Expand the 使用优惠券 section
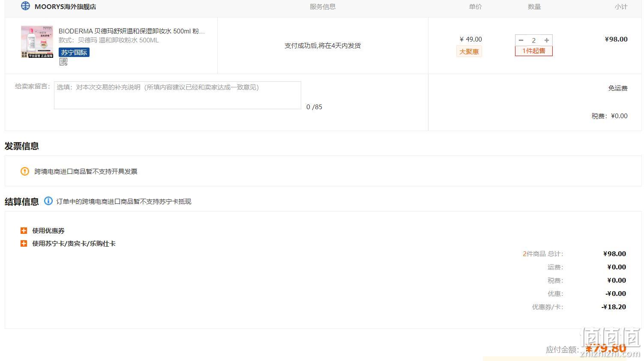 24,230
